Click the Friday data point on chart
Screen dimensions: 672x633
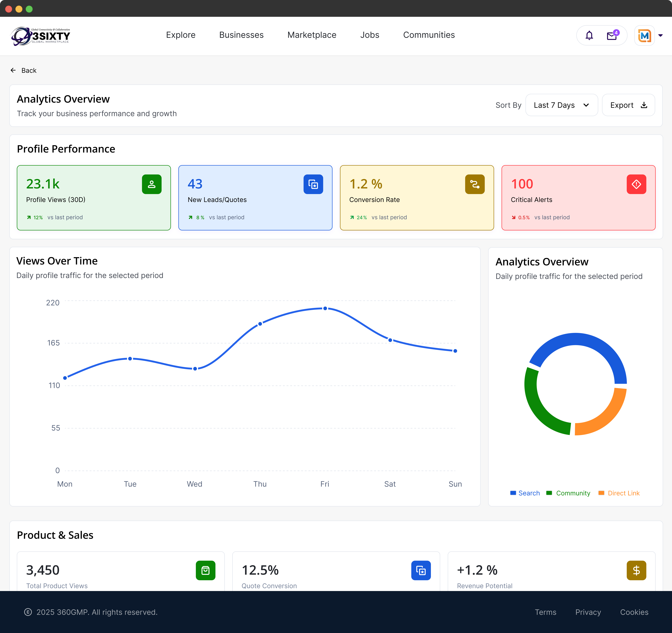coord(325,308)
